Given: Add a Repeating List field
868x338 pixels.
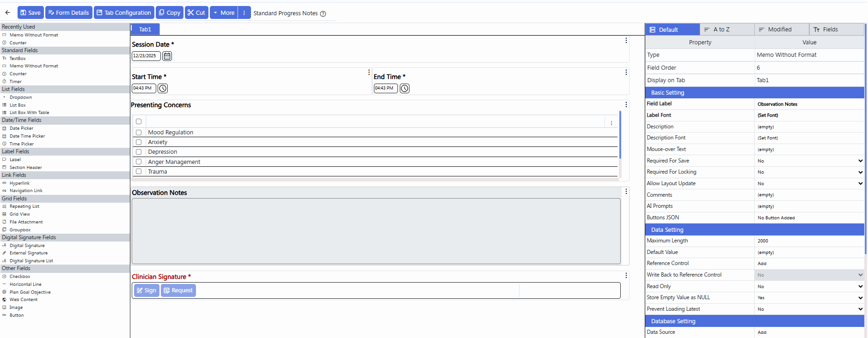Looking at the screenshot, I should (24, 206).
